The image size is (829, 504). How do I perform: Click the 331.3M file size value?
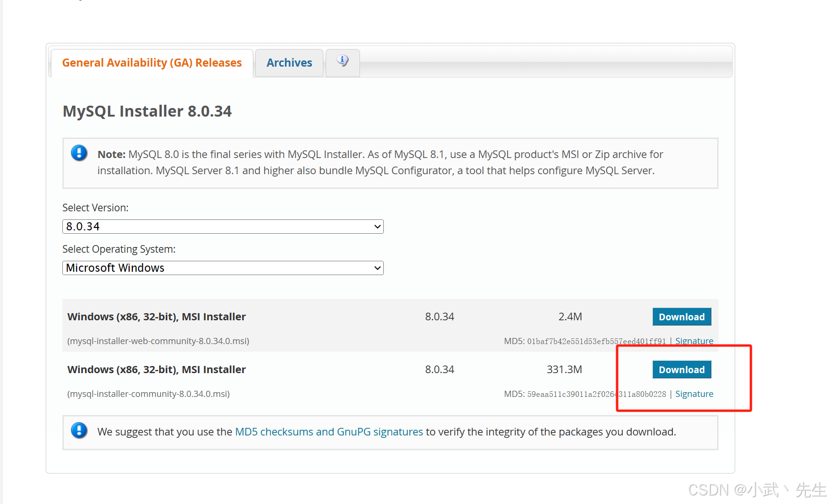(x=564, y=370)
